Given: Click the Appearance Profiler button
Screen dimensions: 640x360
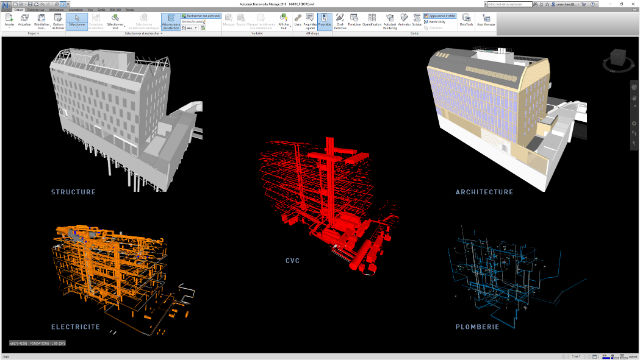Looking at the screenshot, I should point(440,16).
